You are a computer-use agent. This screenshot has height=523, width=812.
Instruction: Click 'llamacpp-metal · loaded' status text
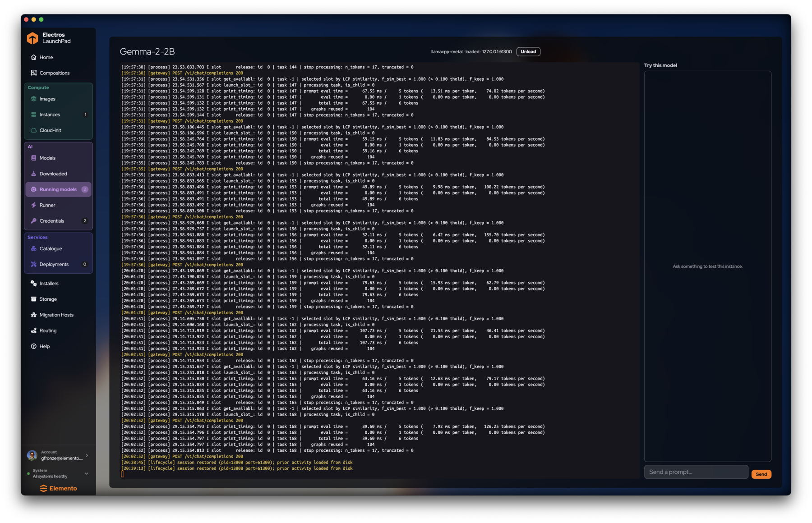455,52
